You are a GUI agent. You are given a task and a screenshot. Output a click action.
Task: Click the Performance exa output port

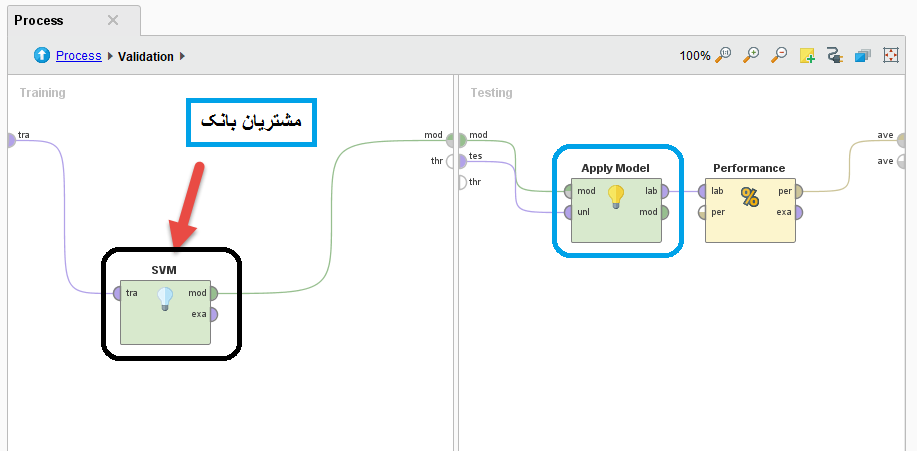[798, 212]
